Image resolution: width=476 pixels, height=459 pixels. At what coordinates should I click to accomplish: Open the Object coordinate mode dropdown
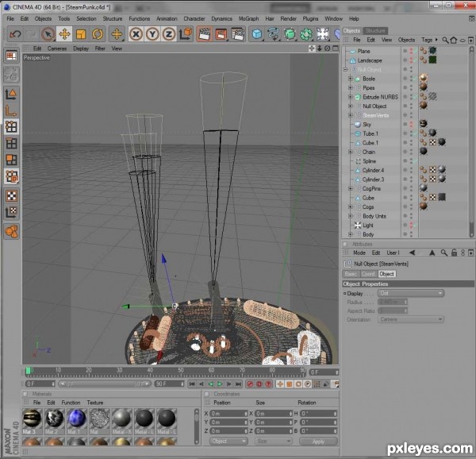(x=228, y=441)
